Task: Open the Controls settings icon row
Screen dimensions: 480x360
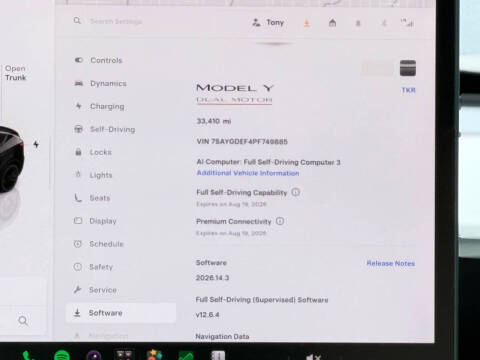Action: tap(98, 60)
